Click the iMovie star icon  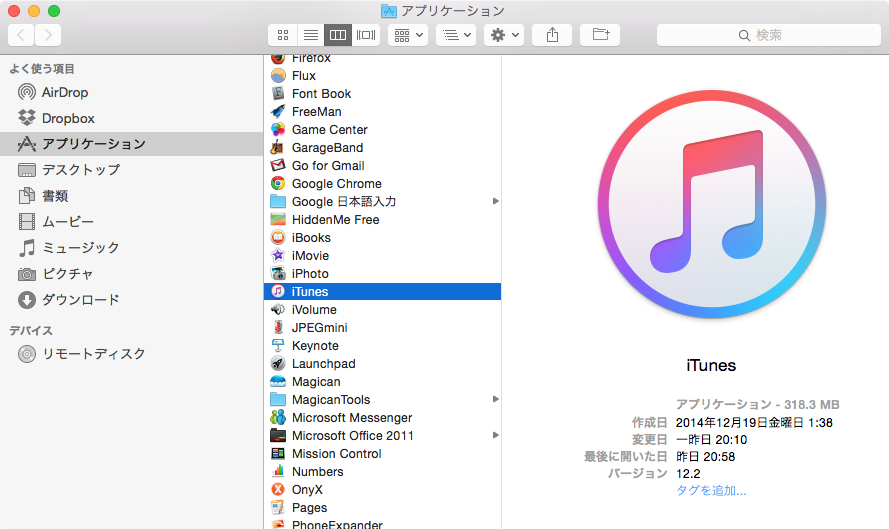click(278, 256)
